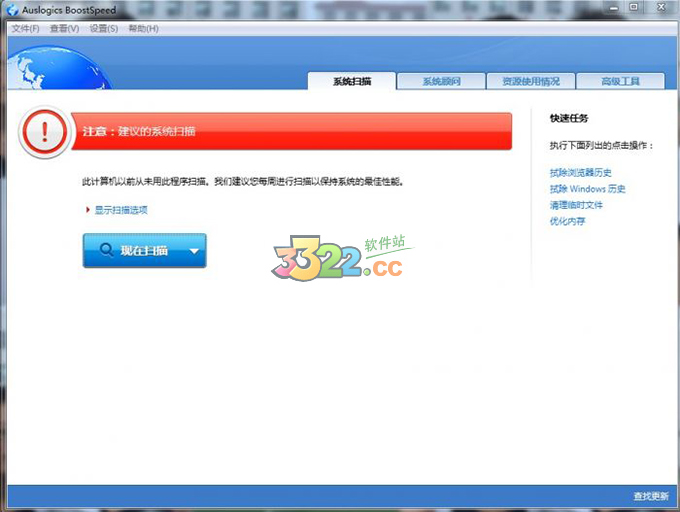Click the 拭除 Windows 历史 link

click(x=587, y=189)
